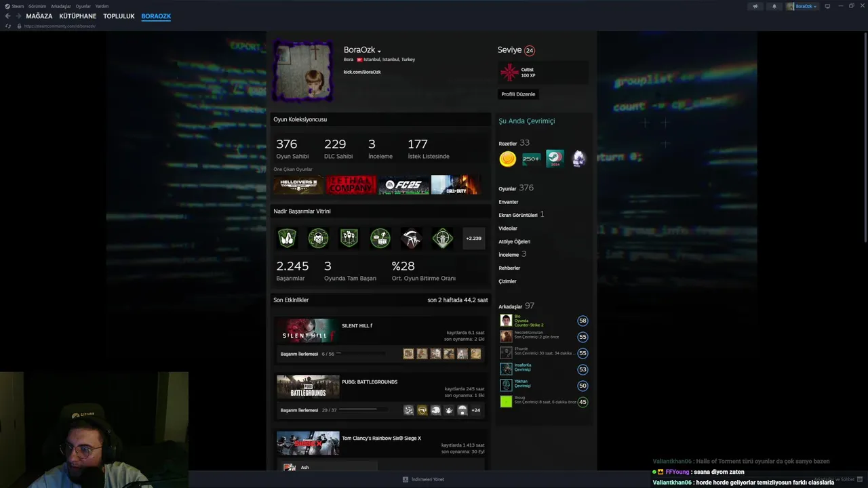Select the BORAOZK tab
The height and width of the screenshot is (488, 868).
tap(156, 16)
